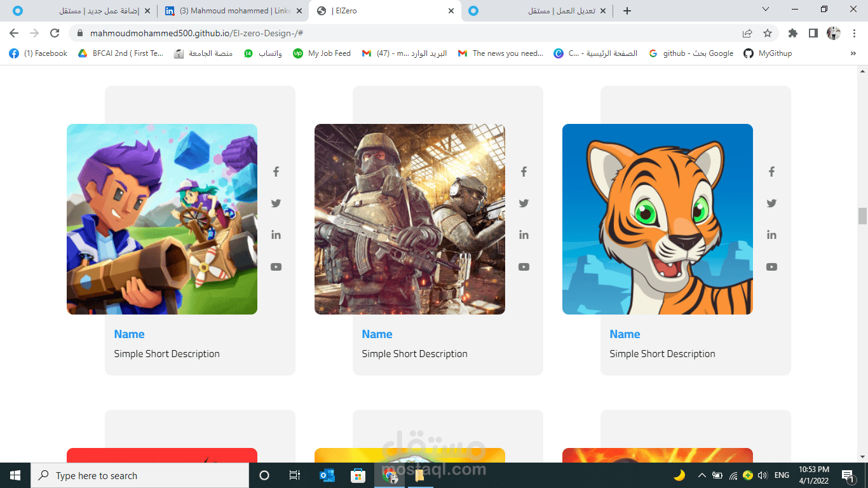Open Facebook icon on the roblox character card
The image size is (868, 488).
276,172
